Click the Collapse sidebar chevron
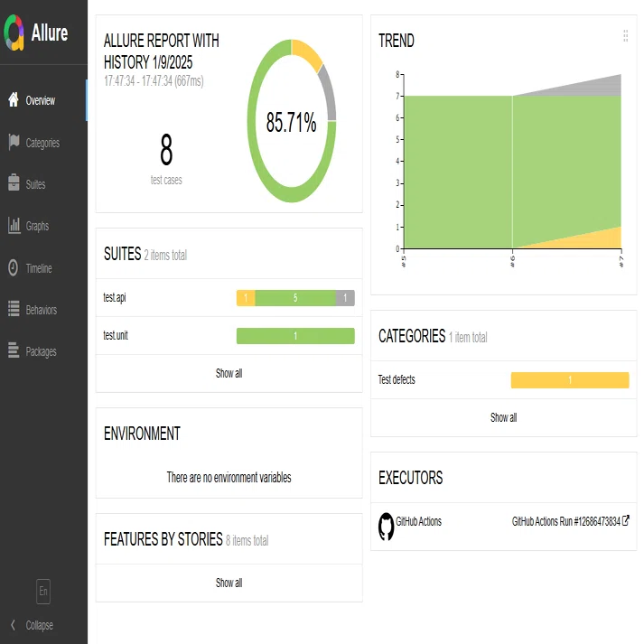 click(13, 625)
